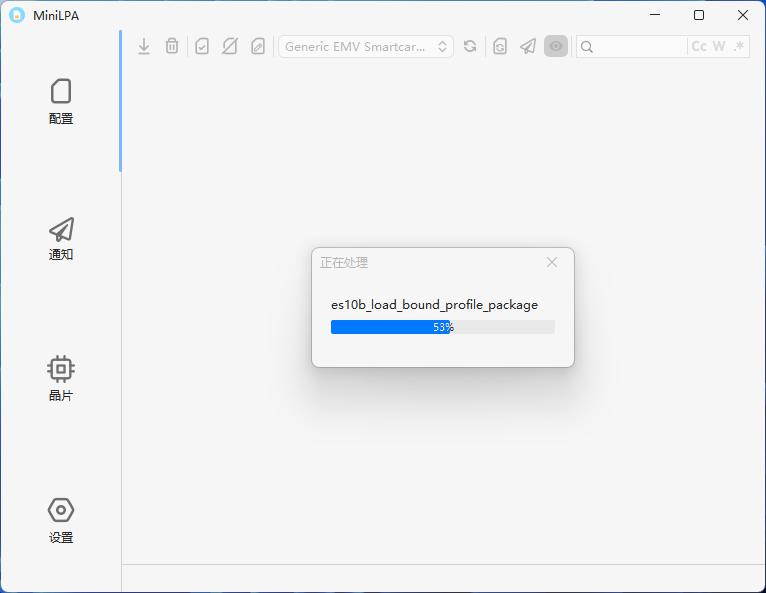766x593 pixels.
Task: Click the enable profile checkmark icon
Action: [202, 46]
